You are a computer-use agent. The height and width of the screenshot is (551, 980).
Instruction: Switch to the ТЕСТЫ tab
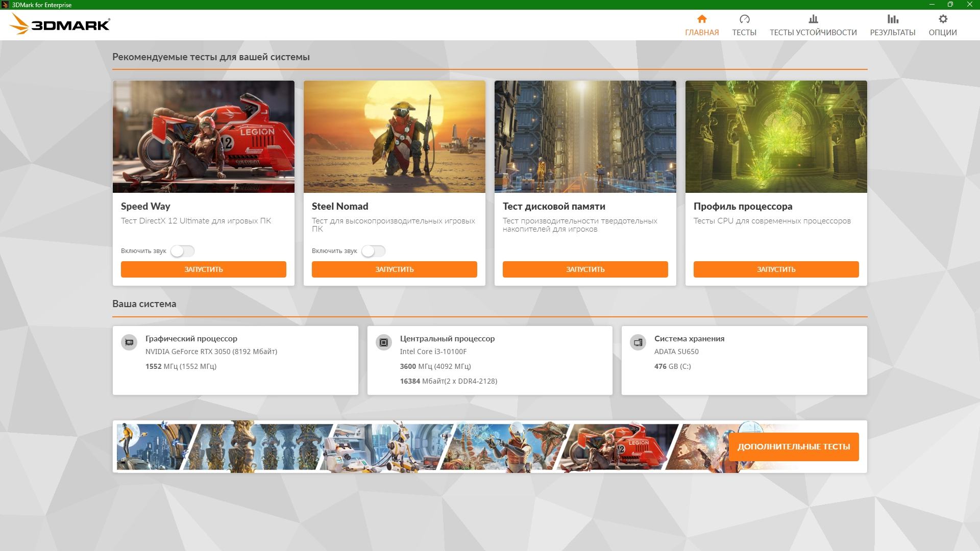(744, 32)
